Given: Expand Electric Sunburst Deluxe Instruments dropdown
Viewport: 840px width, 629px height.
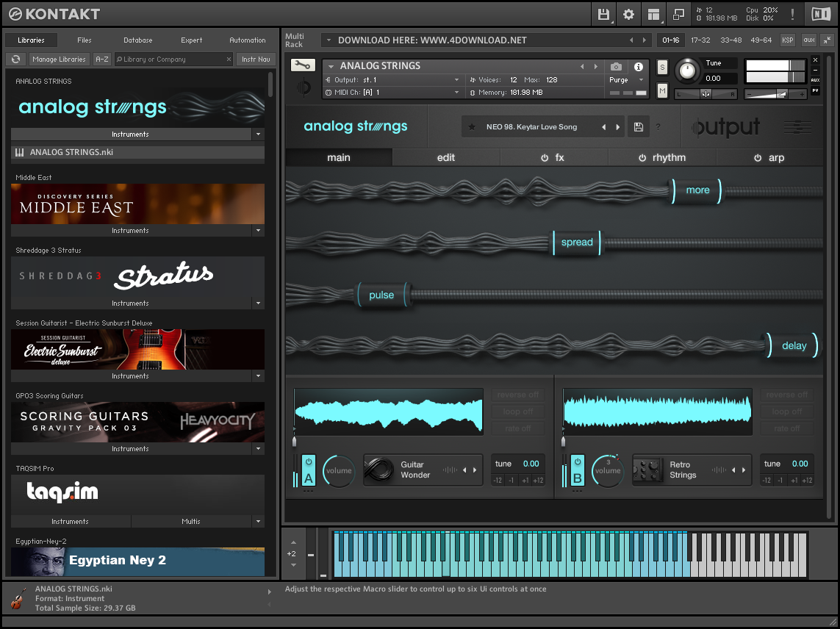Looking at the screenshot, I should tap(258, 376).
